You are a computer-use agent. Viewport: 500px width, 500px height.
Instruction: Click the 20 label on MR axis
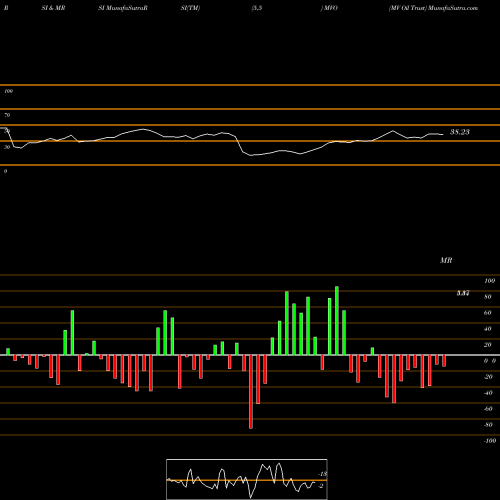(x=488, y=345)
